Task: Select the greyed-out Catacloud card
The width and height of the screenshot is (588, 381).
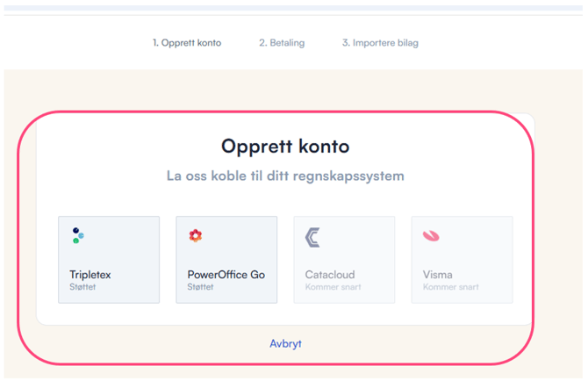Action: point(344,260)
